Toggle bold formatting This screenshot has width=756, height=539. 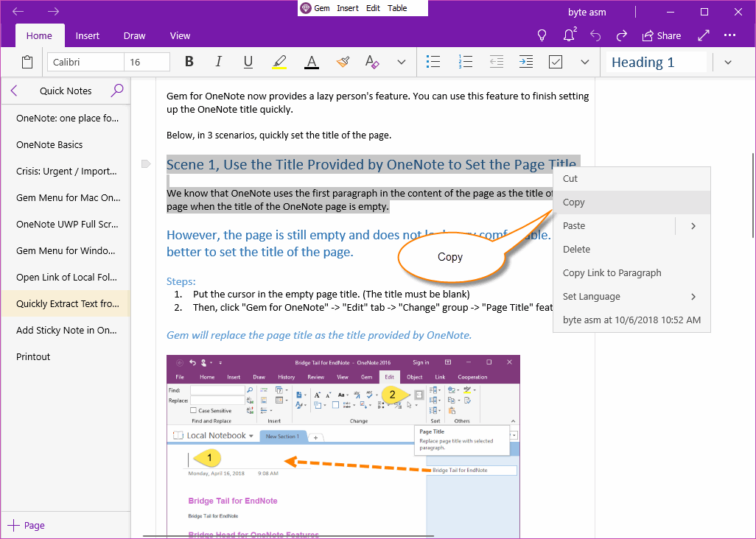click(x=189, y=62)
